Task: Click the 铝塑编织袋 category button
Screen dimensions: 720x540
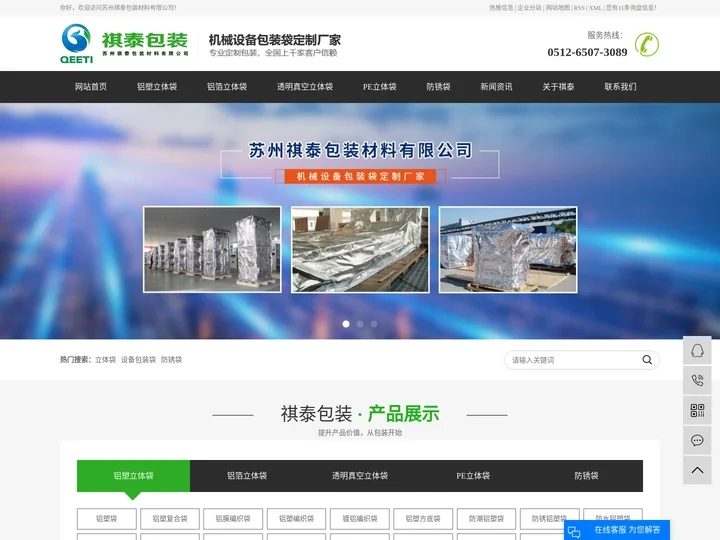Action: click(297, 518)
